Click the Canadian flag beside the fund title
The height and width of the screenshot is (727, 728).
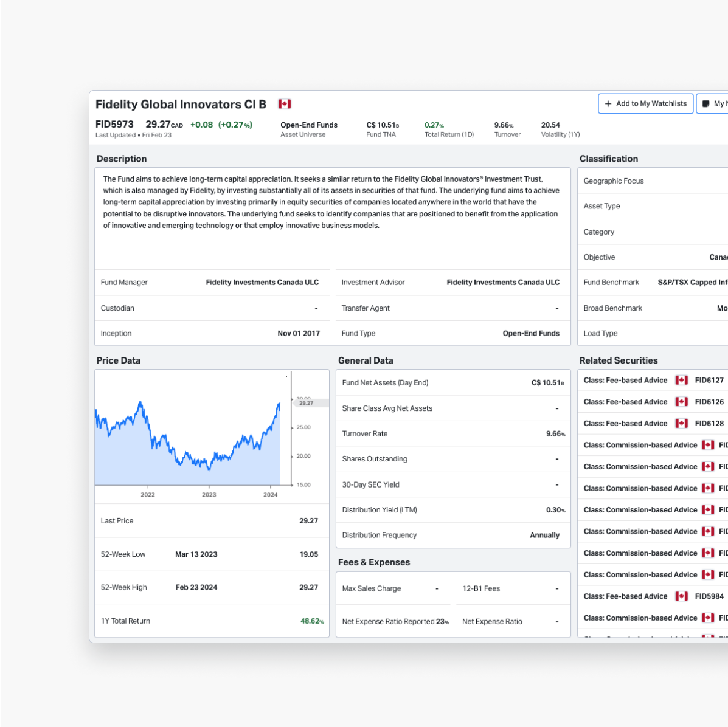[284, 104]
